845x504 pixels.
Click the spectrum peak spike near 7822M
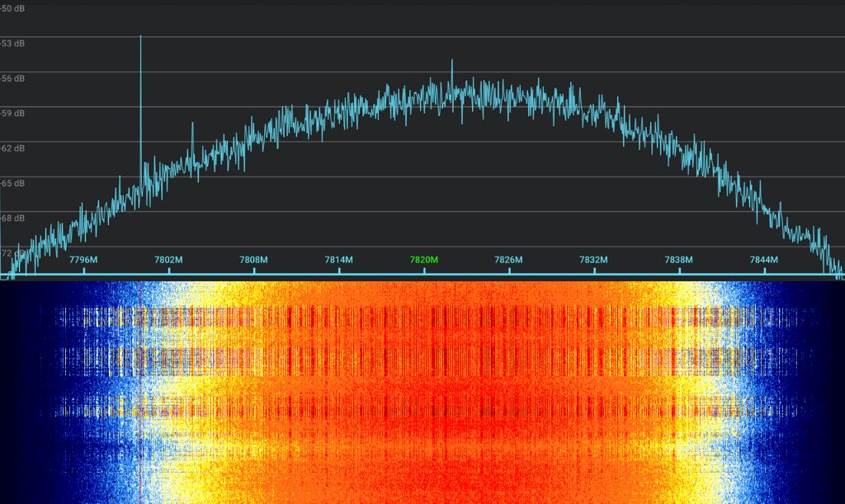[451, 64]
